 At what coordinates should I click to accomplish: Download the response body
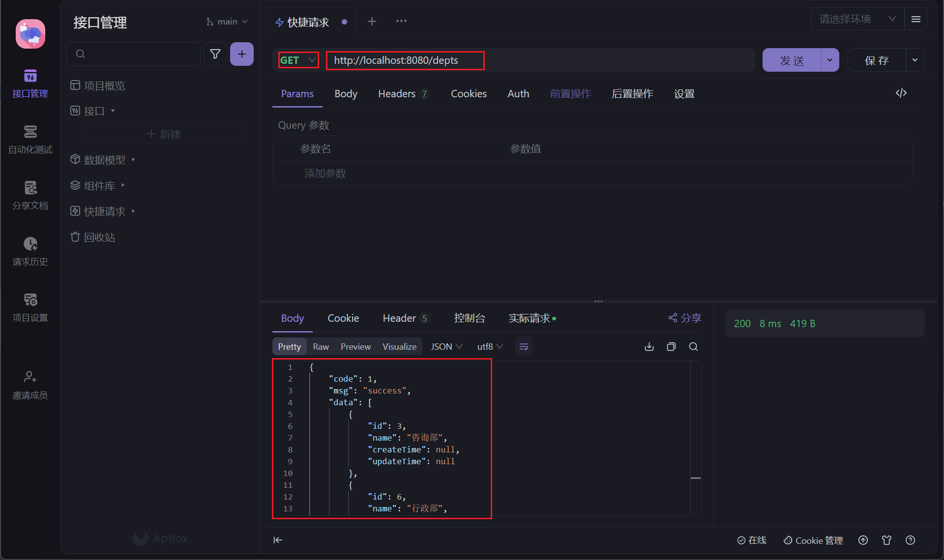click(649, 347)
